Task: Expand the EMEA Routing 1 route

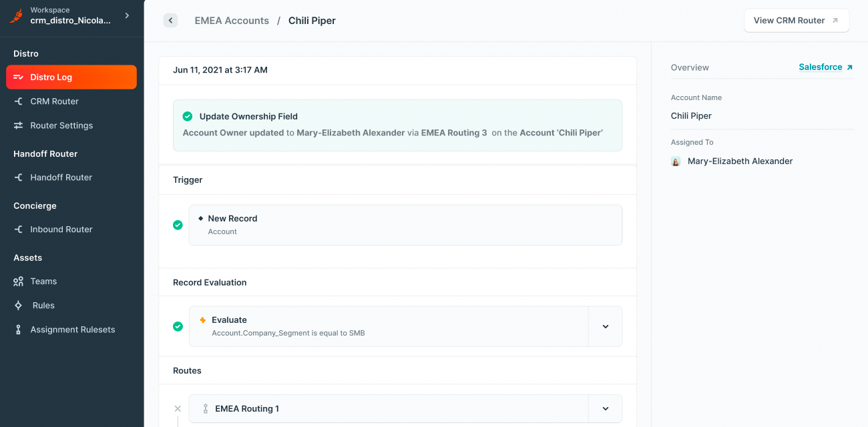Action: coord(606,409)
